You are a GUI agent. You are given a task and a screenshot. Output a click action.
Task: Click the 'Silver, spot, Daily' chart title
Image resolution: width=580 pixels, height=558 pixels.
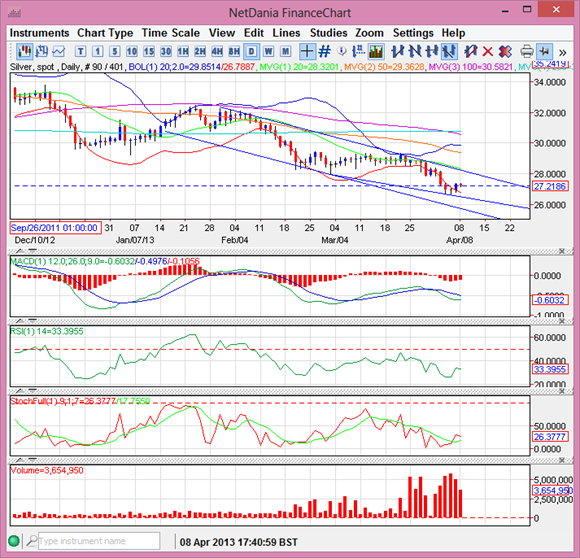(44, 67)
